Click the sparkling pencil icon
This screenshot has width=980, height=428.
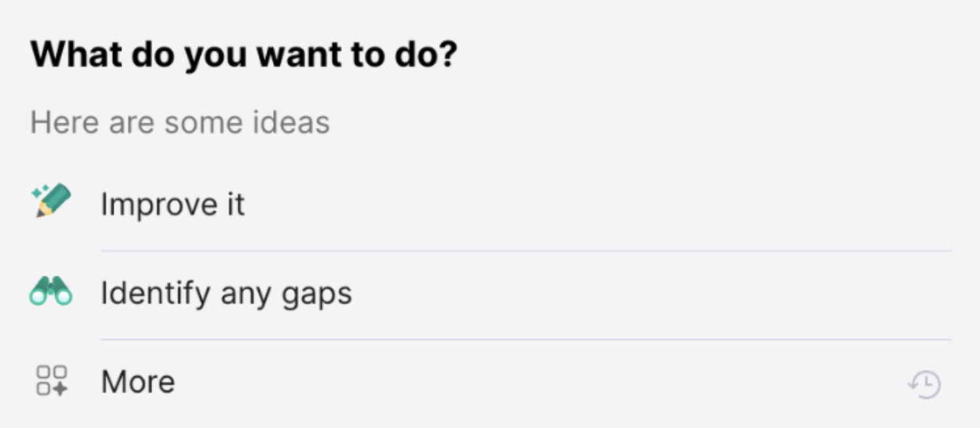click(50, 201)
